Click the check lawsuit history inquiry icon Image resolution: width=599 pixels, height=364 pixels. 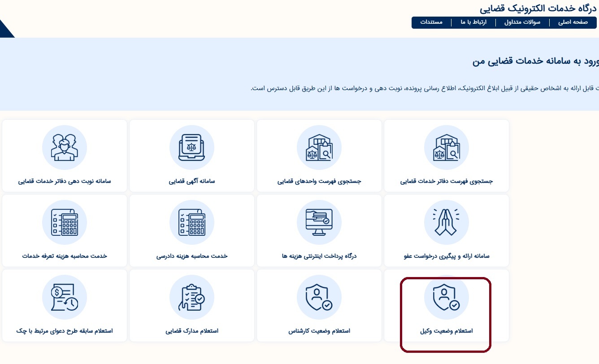[x=65, y=297]
